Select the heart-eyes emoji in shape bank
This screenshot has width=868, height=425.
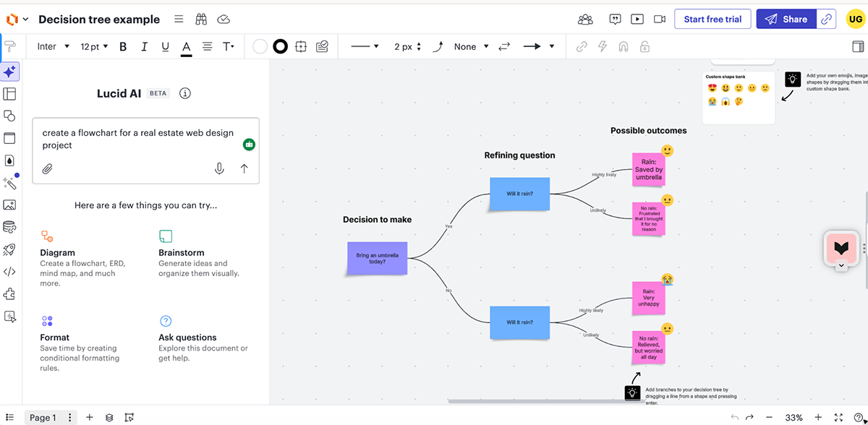(x=712, y=87)
